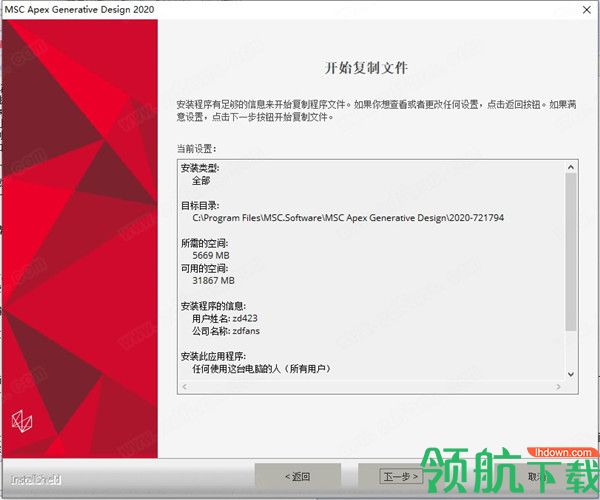Click the 下一步 (Next) button
This screenshot has height=500, width=600.
click(400, 476)
